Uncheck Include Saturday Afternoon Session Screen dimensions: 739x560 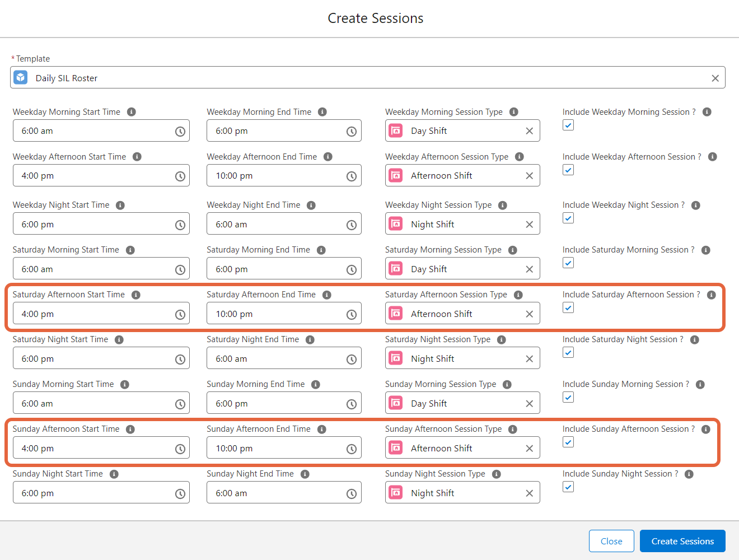568,307
